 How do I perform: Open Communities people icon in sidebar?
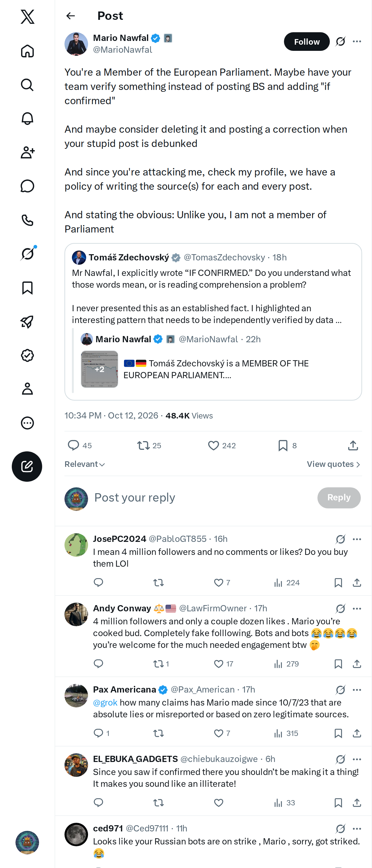[27, 152]
